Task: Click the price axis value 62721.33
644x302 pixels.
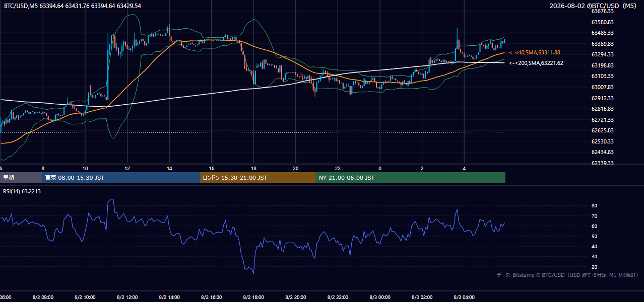Action: 602,120
